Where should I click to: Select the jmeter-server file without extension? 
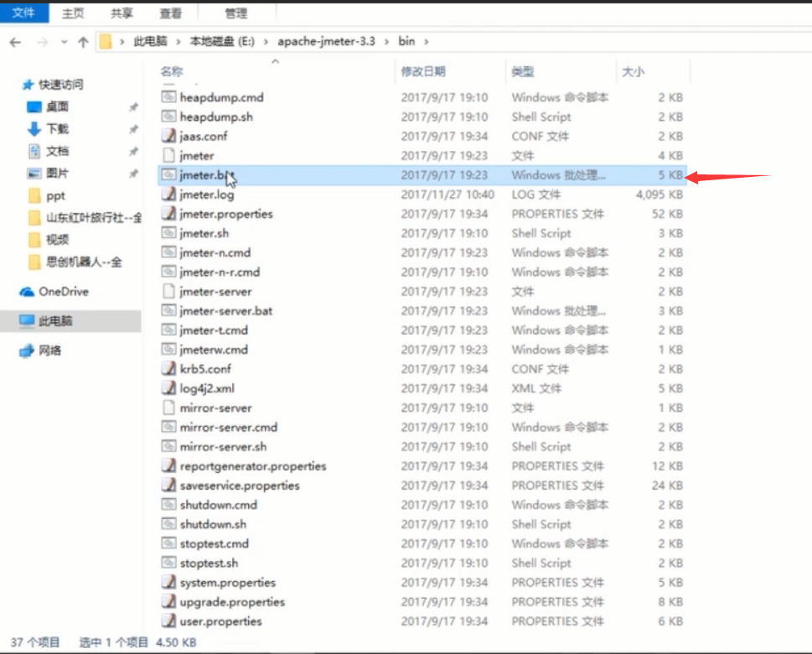(x=215, y=291)
